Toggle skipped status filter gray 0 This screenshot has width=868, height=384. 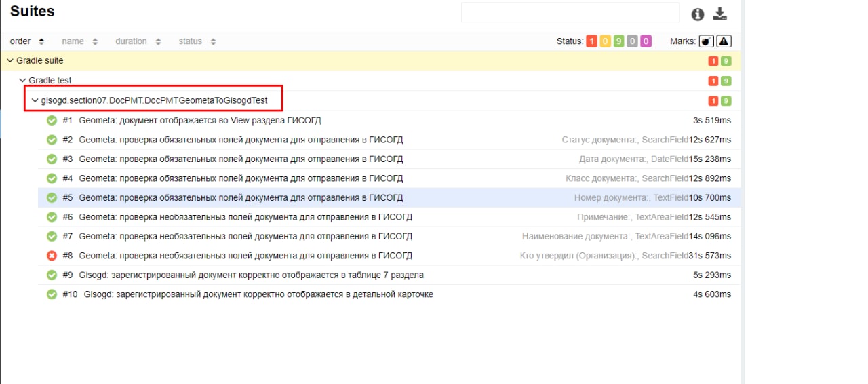click(632, 41)
